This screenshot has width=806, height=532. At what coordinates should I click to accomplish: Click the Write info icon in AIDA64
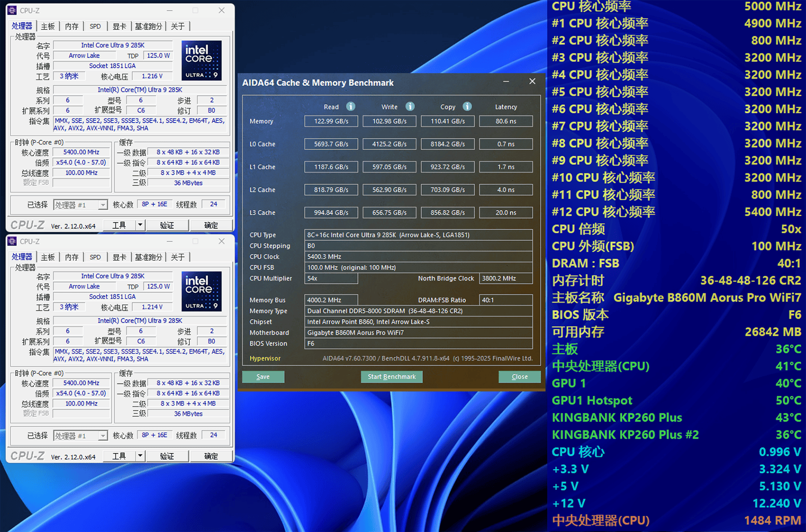(410, 106)
